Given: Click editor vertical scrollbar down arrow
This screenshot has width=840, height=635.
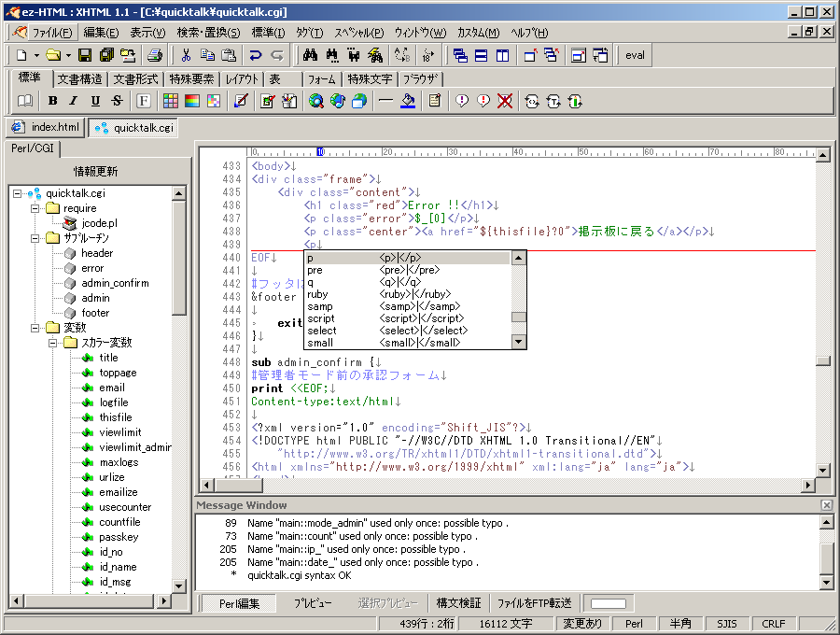Looking at the screenshot, I should click(x=823, y=470).
